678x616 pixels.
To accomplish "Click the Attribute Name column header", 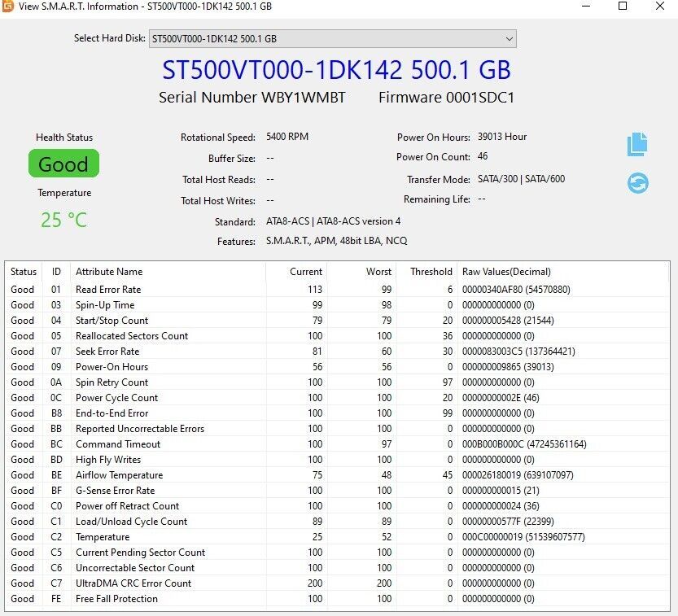I will [x=168, y=272].
